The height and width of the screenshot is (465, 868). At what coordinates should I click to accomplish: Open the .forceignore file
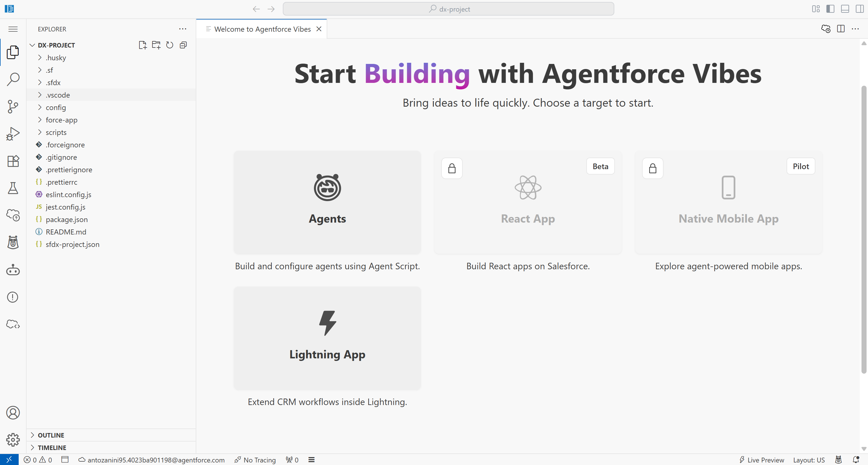tap(111, 145)
